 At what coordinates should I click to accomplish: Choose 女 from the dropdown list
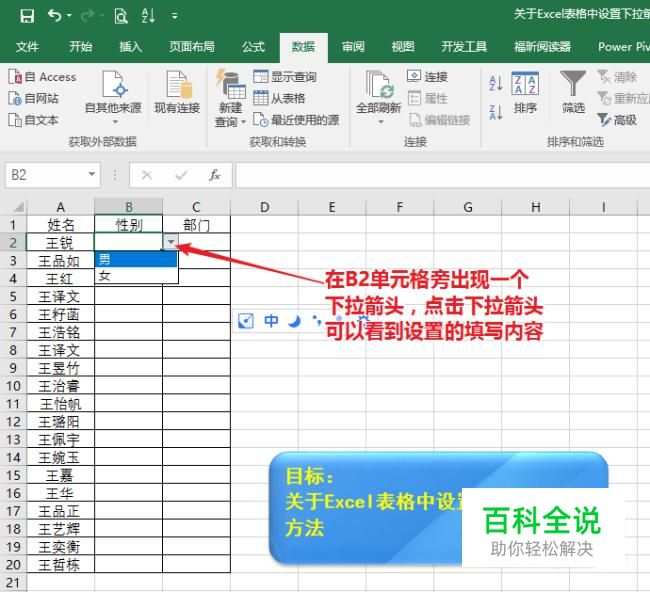coord(136,276)
